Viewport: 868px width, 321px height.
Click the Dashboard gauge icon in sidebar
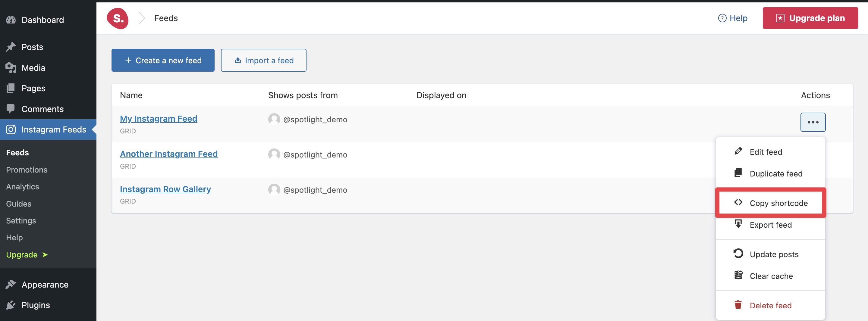click(x=11, y=20)
